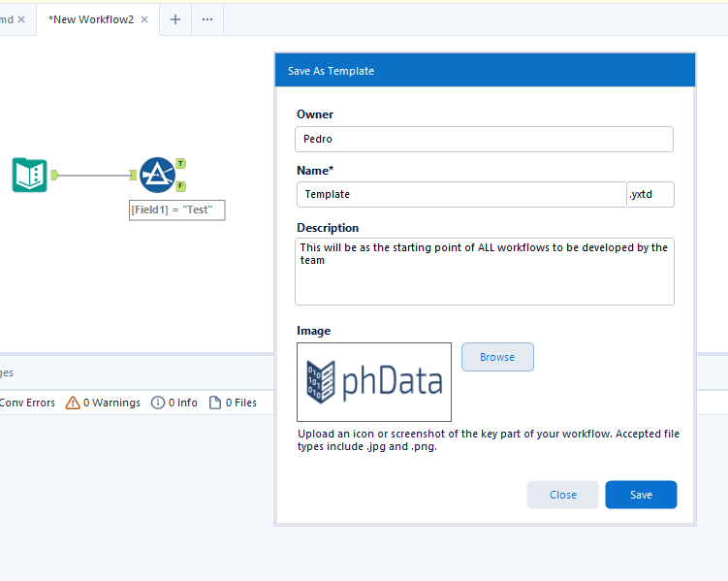The image size is (728, 581).
Task: Switch to the New Workflow2 tab
Action: pyautogui.click(x=91, y=19)
